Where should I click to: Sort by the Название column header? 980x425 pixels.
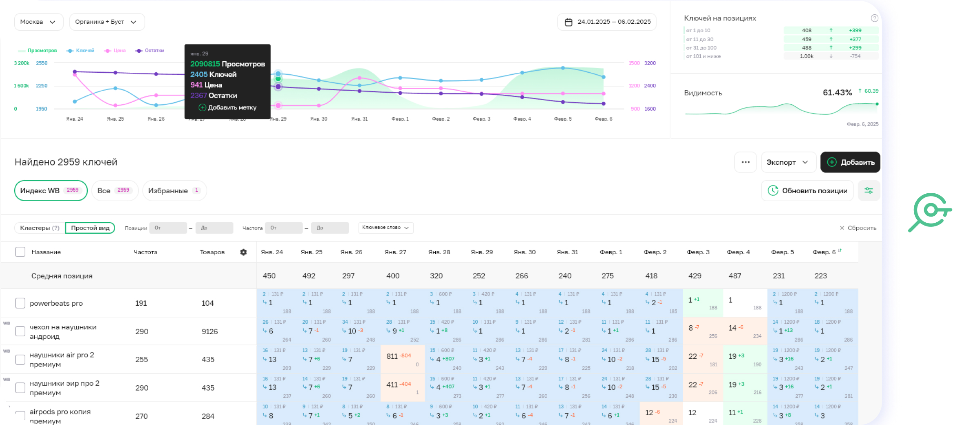[46, 252]
